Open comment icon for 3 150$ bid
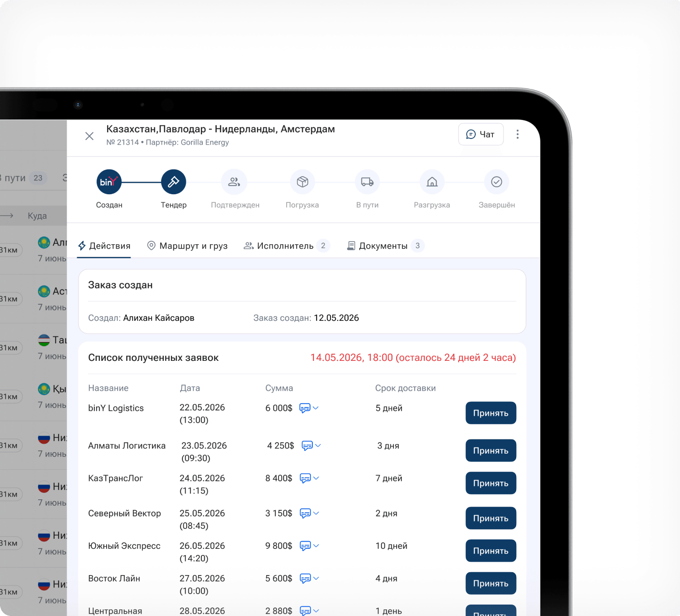This screenshot has height=616, width=680. [x=305, y=513]
